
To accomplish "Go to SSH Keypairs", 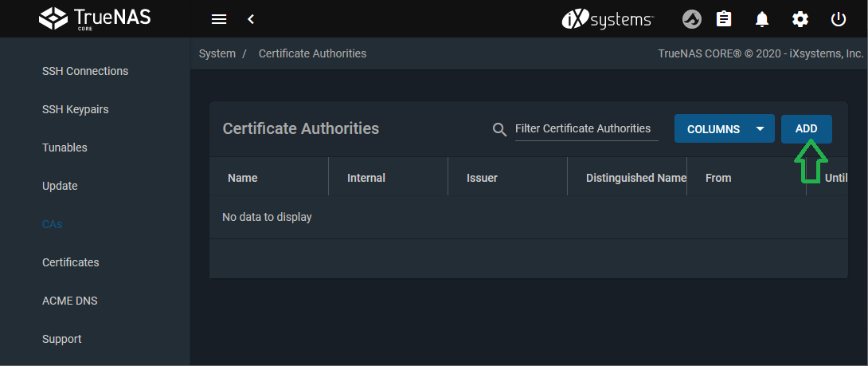I will pyautogui.click(x=75, y=109).
